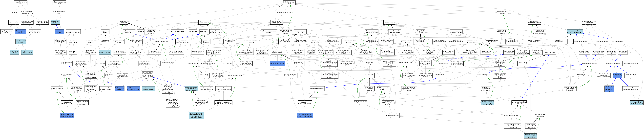Click the "gene expression" node
Image resolution: width=644 pixels, height=139 pixels.
click(550, 52)
